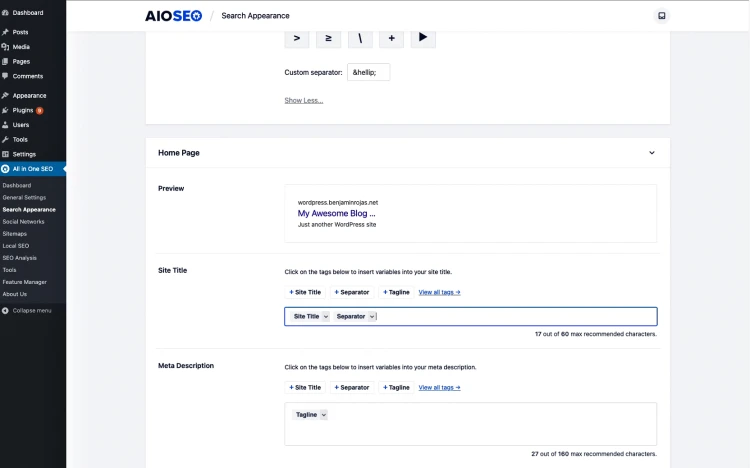750x468 pixels.
Task: Add Tagline tag to site title
Action: (397, 292)
